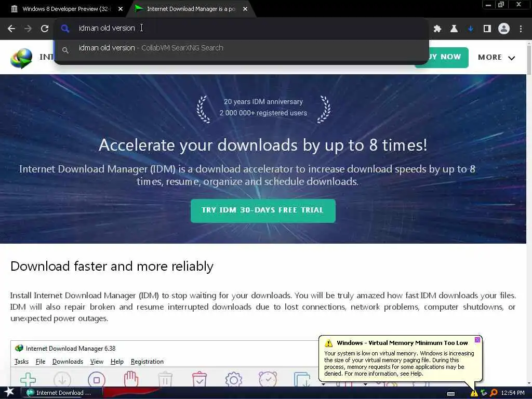Click the browser forward arrow

(28, 29)
